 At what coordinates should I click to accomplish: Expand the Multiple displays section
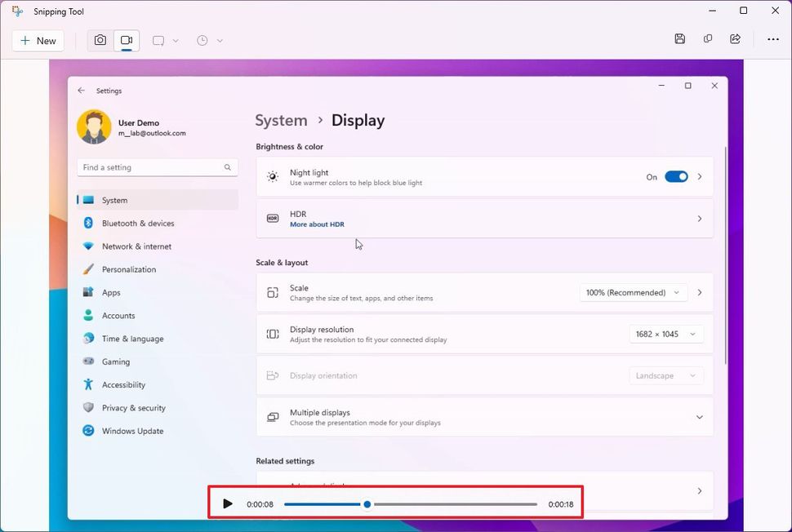[x=699, y=416]
